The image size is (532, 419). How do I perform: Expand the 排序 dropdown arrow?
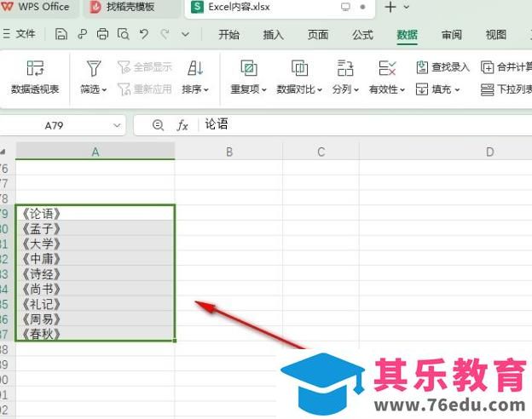(x=206, y=89)
